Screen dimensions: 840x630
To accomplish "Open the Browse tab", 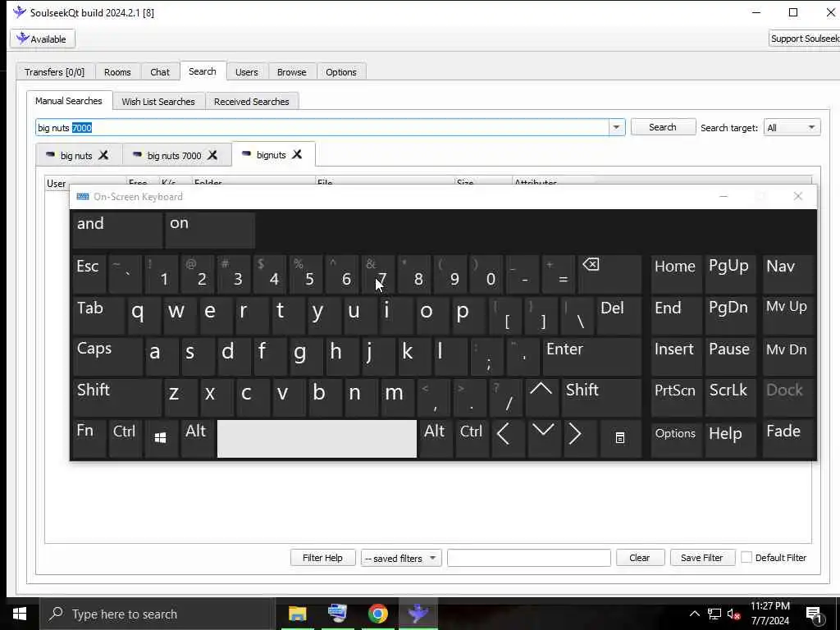I will click(292, 72).
